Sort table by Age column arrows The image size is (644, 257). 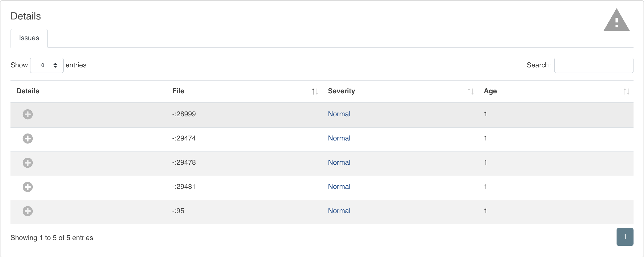click(x=626, y=92)
